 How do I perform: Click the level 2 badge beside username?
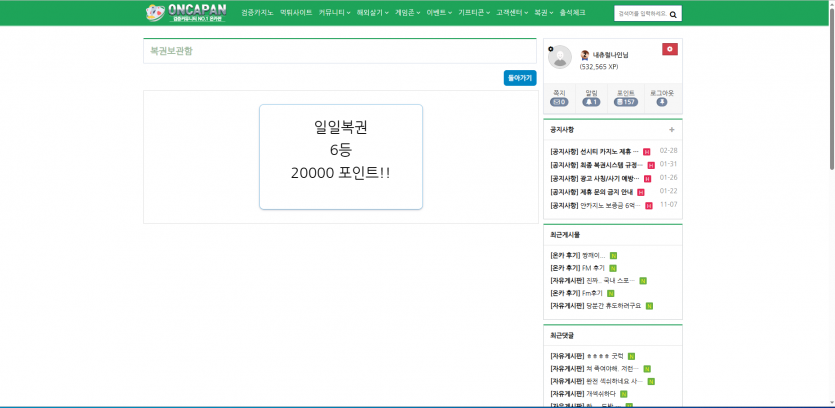point(585,54)
